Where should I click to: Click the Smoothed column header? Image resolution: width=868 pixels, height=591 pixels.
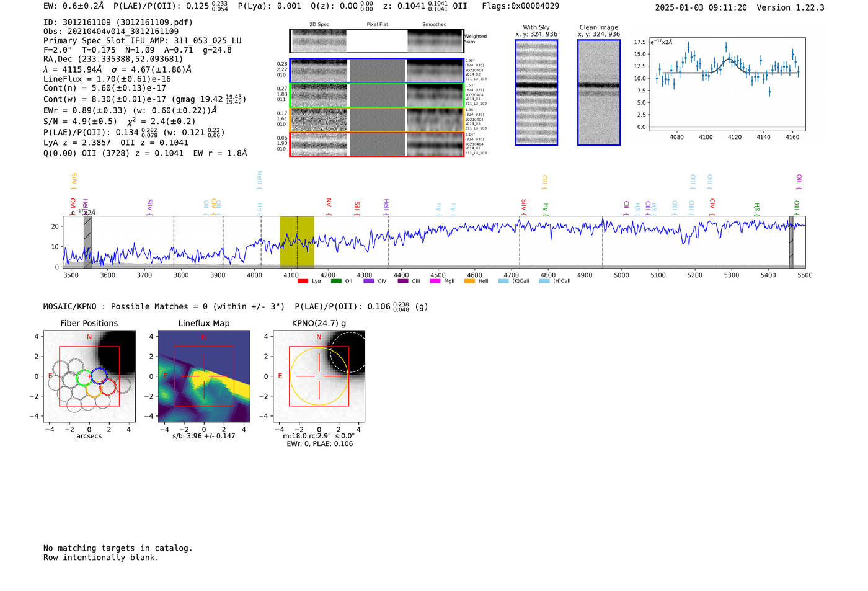[435, 25]
